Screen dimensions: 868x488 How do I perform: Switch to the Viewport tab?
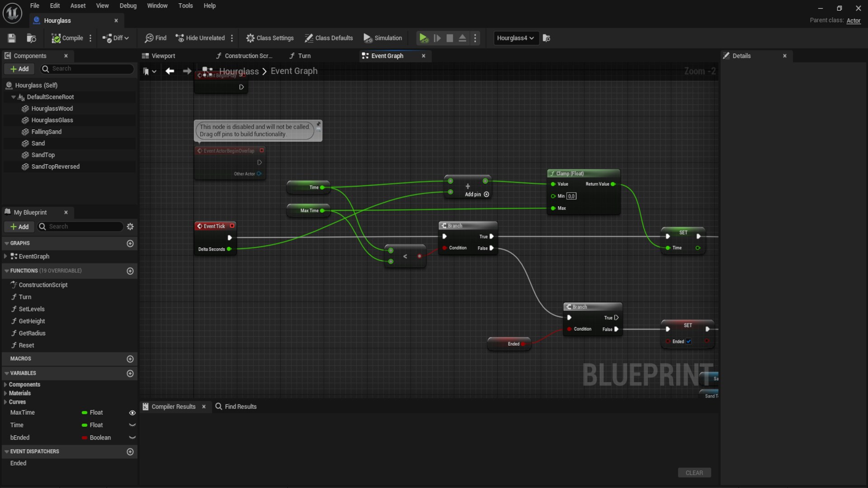click(x=163, y=56)
